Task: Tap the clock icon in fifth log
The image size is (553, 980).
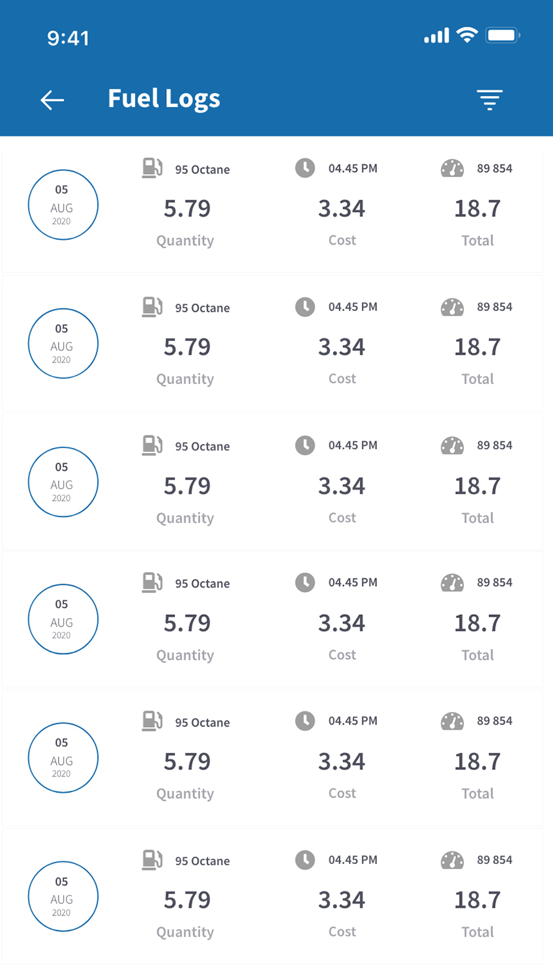Action: pos(305,721)
